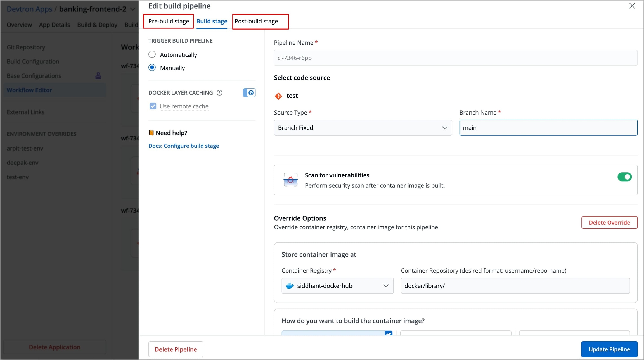
Task: Select Manually trigger option
Action: pos(152,68)
